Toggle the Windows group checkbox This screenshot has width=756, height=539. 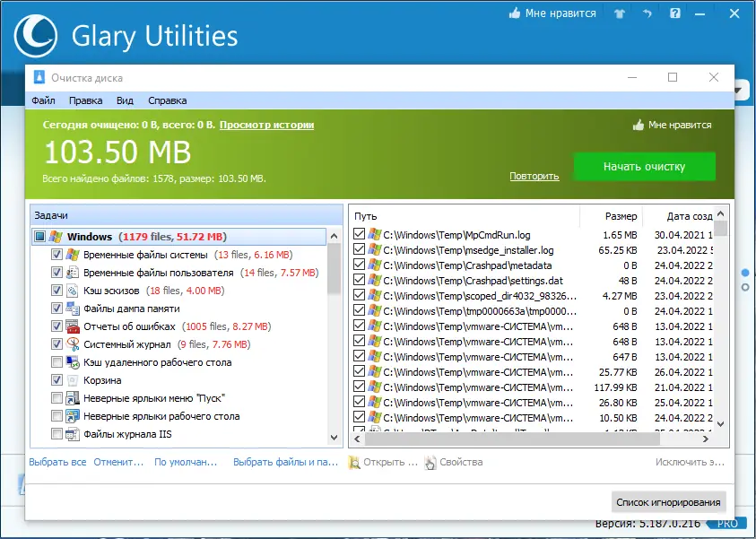[x=40, y=237]
